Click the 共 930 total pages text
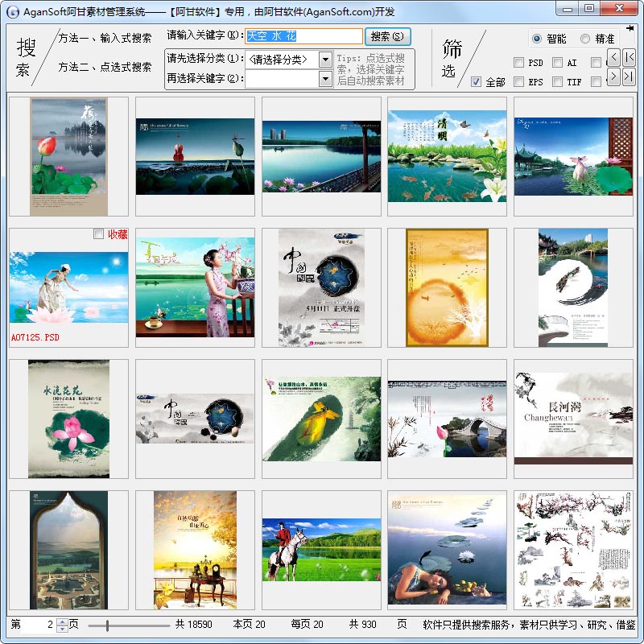Viewport: 644px width, 644px height. tap(363, 625)
